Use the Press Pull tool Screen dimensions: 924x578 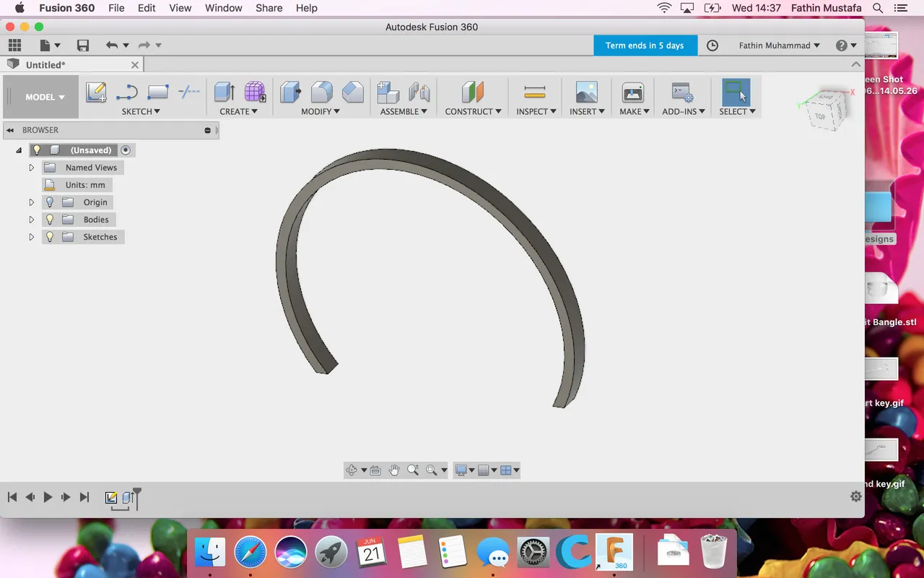[x=291, y=92]
